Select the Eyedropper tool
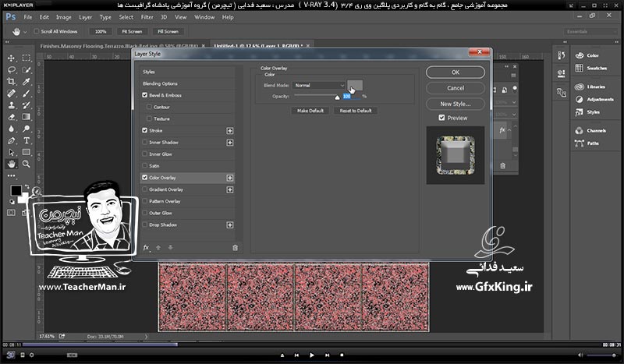 click(27, 82)
